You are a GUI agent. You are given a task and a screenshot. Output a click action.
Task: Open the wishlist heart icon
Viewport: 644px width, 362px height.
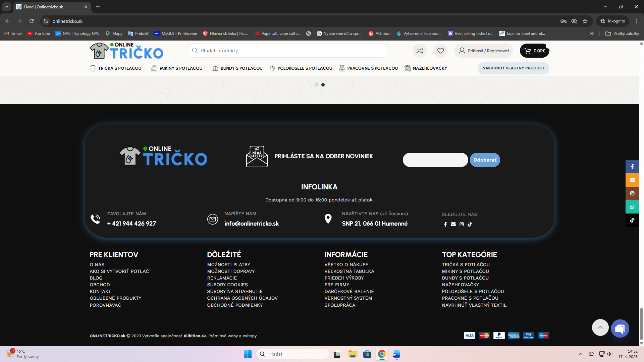coord(440,51)
